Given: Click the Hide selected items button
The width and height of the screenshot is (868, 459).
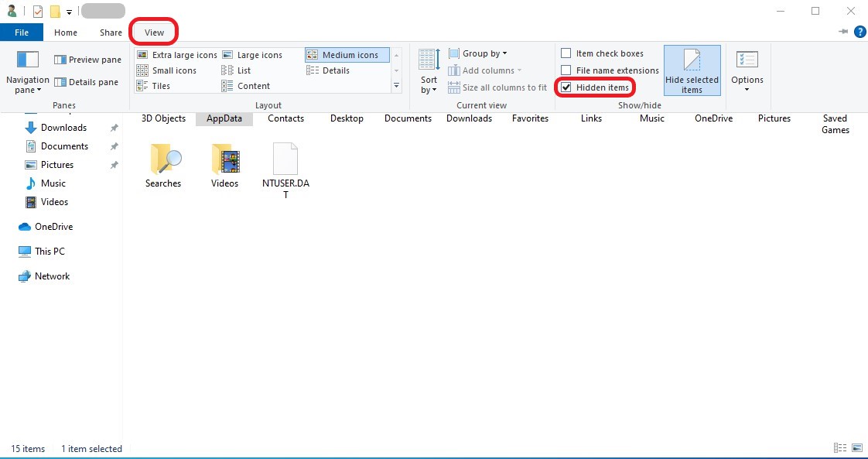Looking at the screenshot, I should 692,70.
